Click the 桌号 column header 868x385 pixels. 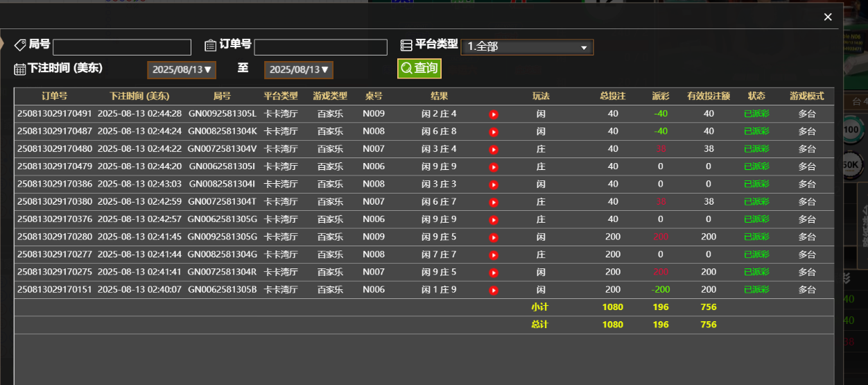coord(374,96)
